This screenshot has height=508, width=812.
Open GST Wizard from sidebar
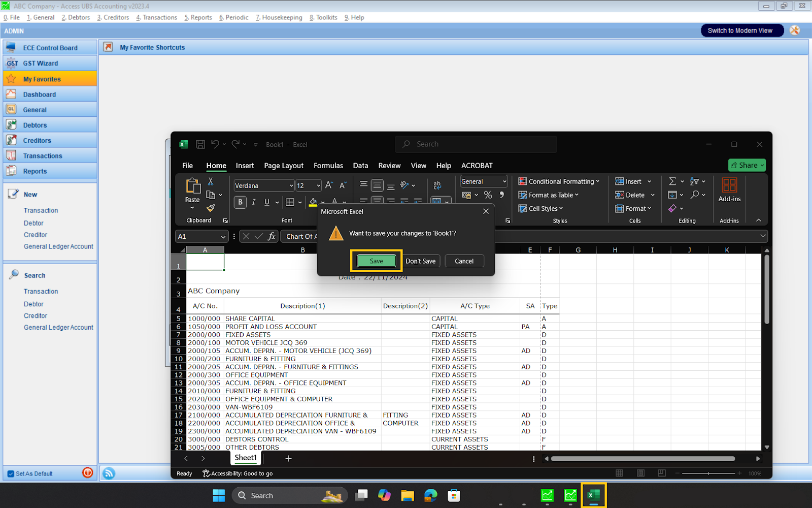pyautogui.click(x=50, y=63)
